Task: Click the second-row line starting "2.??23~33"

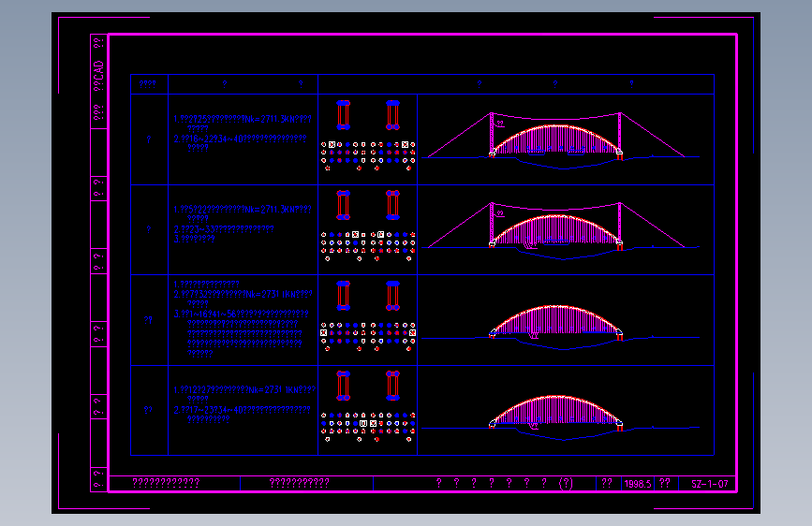Action: 224,228
